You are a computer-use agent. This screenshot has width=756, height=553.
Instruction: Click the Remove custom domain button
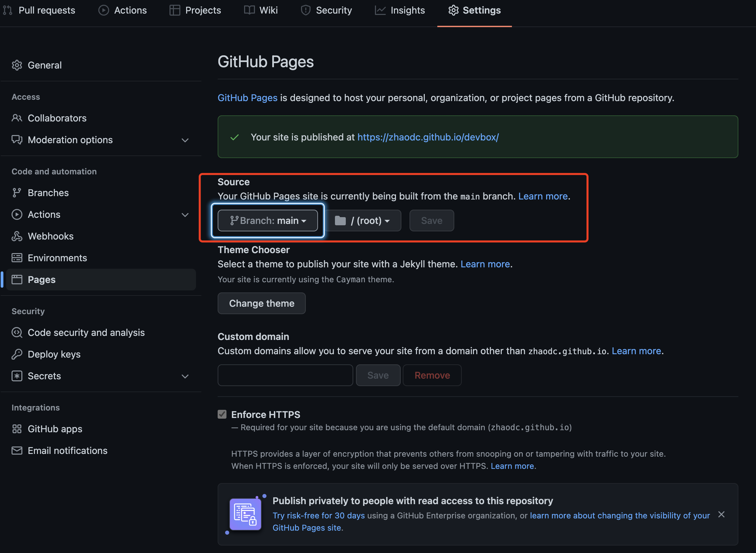tap(432, 375)
